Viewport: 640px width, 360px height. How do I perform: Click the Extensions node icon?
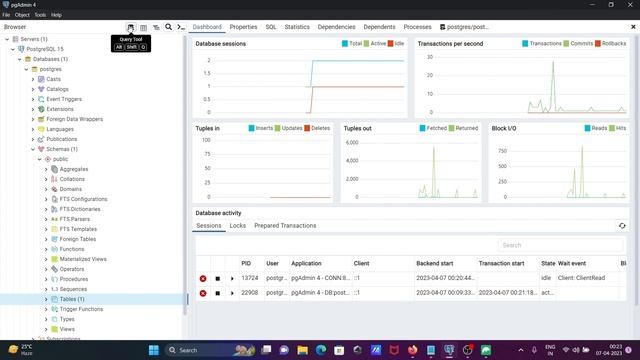[41, 109]
